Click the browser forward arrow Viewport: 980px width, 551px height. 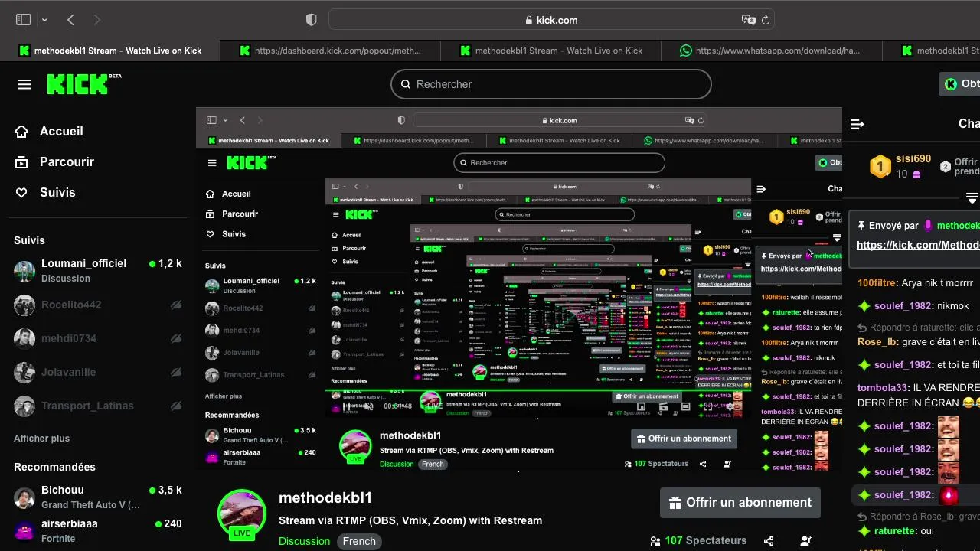tap(96, 20)
